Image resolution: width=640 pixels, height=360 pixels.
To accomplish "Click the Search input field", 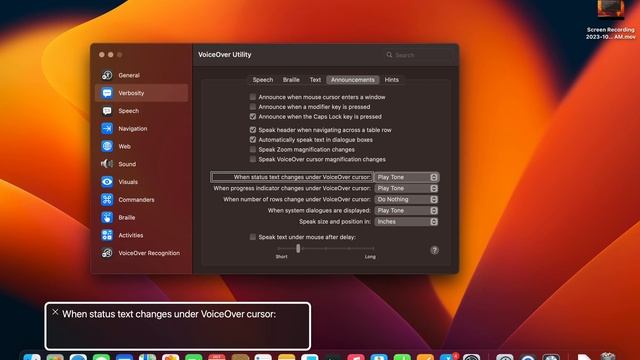I will 418,55.
